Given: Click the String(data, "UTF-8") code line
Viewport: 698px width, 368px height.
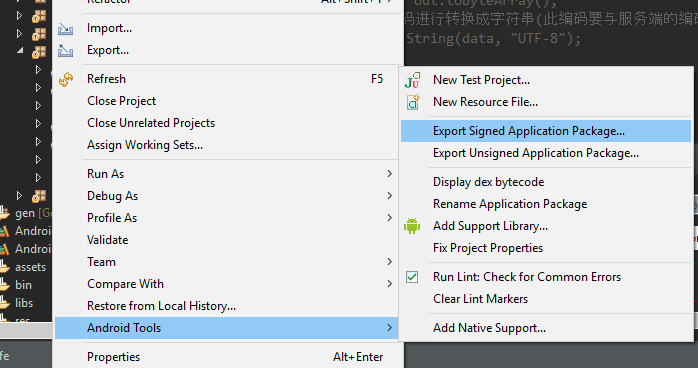Looking at the screenshot, I should pyautogui.click(x=494, y=39).
